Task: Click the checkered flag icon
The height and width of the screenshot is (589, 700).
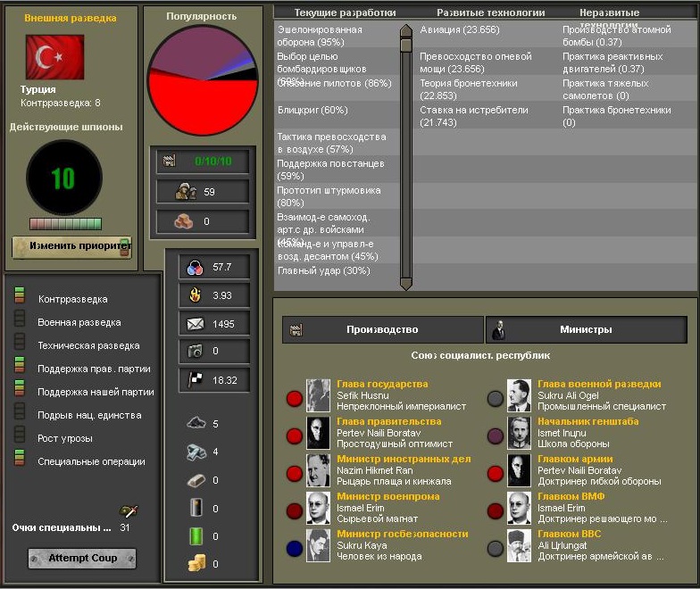Action: (195, 380)
